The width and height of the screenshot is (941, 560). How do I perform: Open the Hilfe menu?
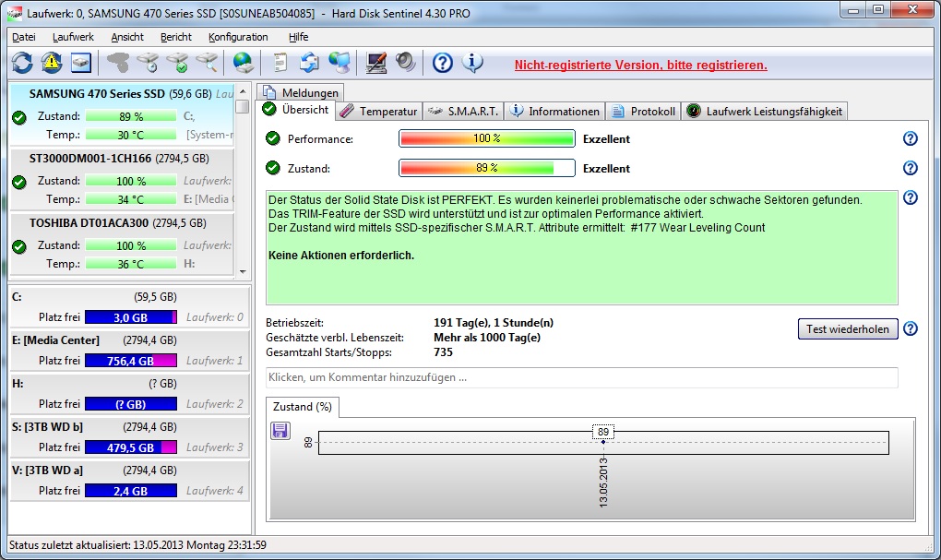tap(298, 37)
